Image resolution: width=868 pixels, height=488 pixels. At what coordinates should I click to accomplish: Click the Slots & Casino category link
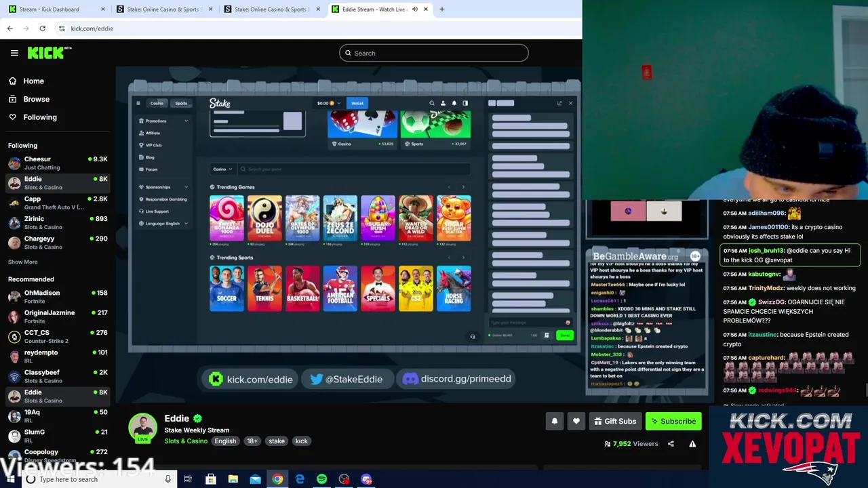(186, 441)
